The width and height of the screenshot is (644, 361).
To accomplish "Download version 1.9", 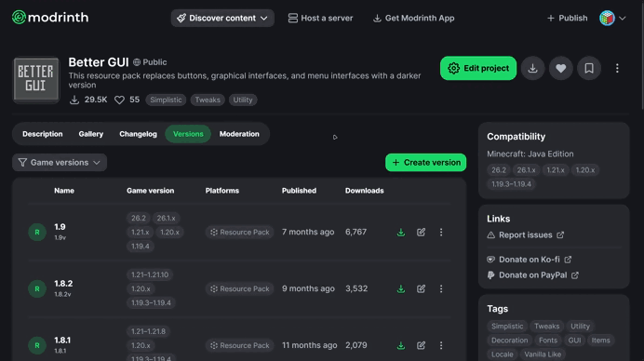I will (401, 233).
